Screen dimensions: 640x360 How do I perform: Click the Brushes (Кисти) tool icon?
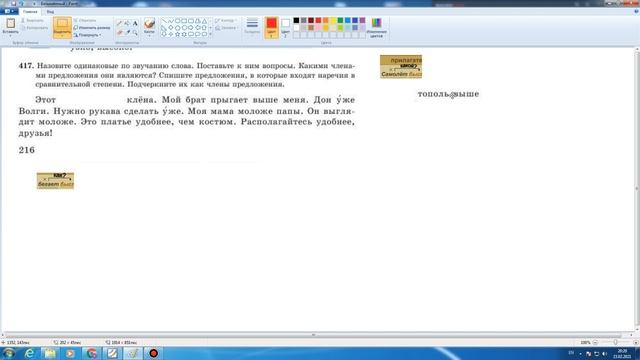pos(149,23)
